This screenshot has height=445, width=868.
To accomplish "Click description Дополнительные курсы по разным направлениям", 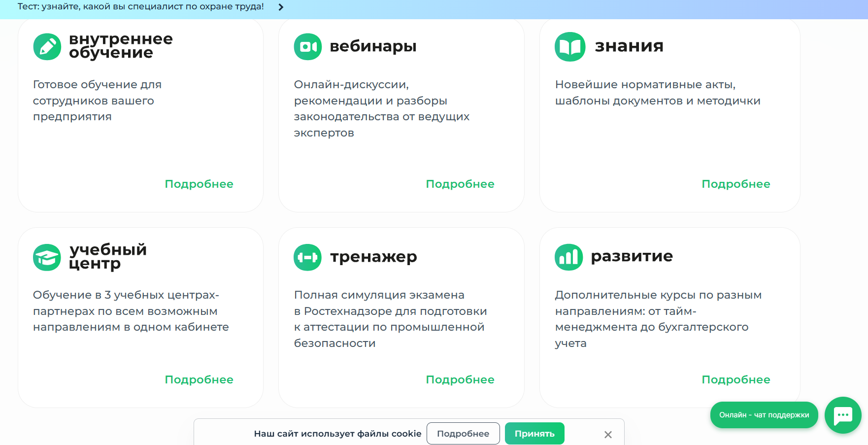I will pos(658,319).
